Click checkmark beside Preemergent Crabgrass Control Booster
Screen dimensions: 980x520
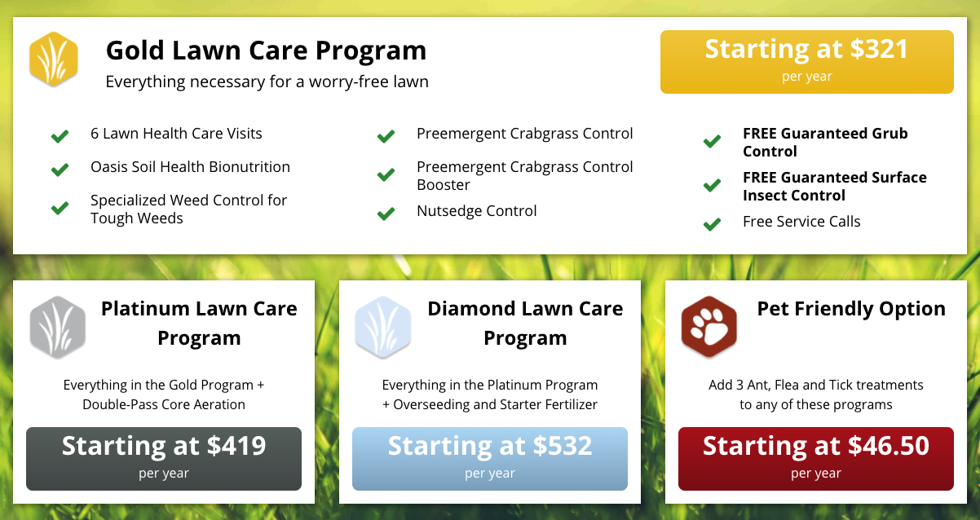click(386, 175)
